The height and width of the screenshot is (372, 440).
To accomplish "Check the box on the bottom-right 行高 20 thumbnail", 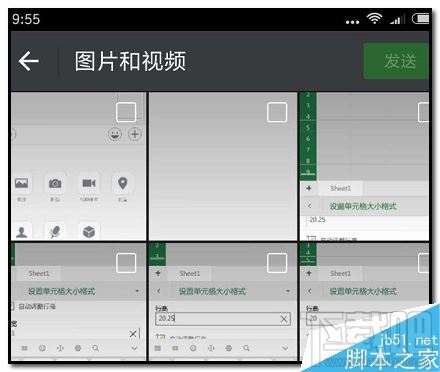I will pos(424,263).
